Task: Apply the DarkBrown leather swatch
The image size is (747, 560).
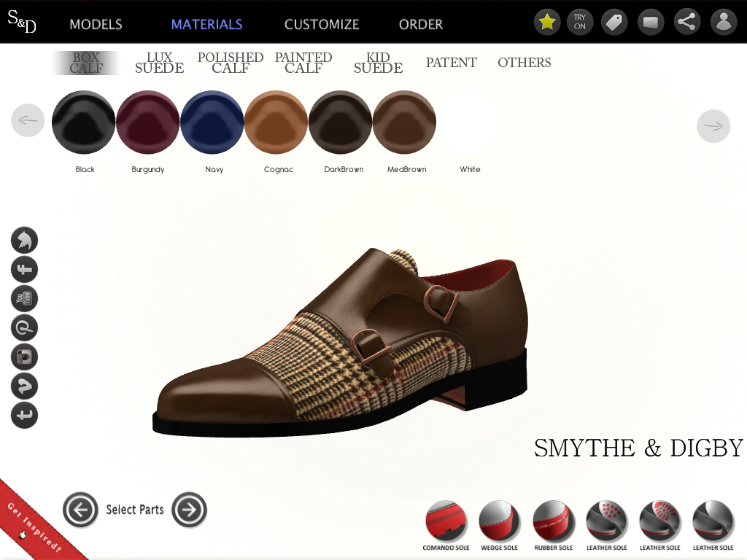Action: (340, 122)
